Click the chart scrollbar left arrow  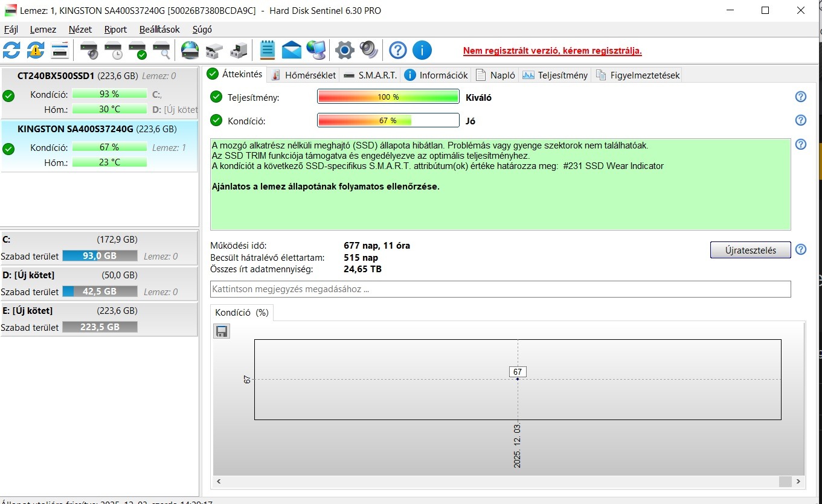pyautogui.click(x=219, y=481)
